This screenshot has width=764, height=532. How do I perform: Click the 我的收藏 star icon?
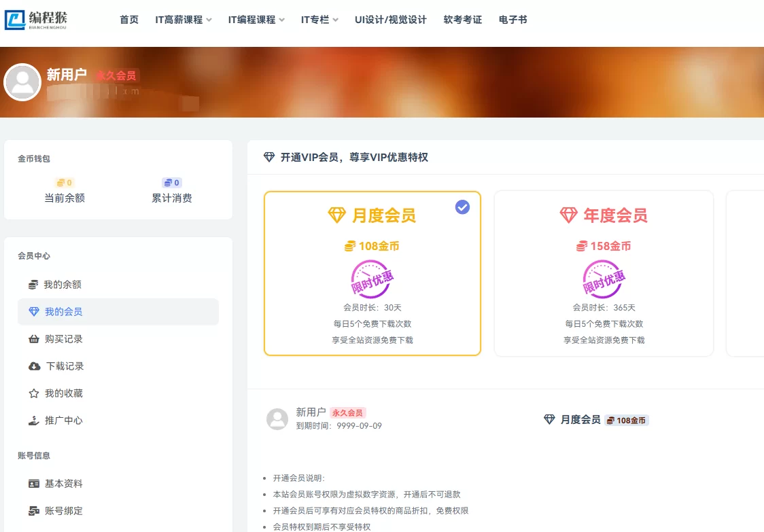point(33,393)
